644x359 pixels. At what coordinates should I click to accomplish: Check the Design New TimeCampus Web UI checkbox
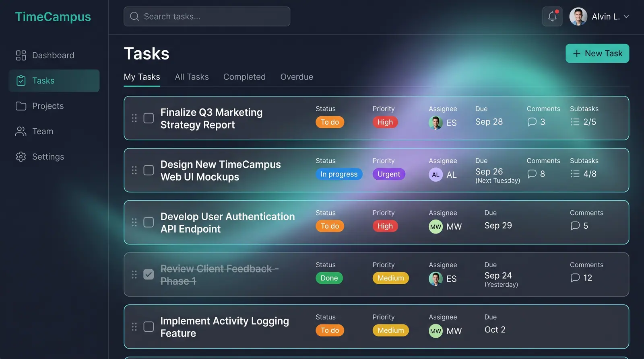pos(149,170)
